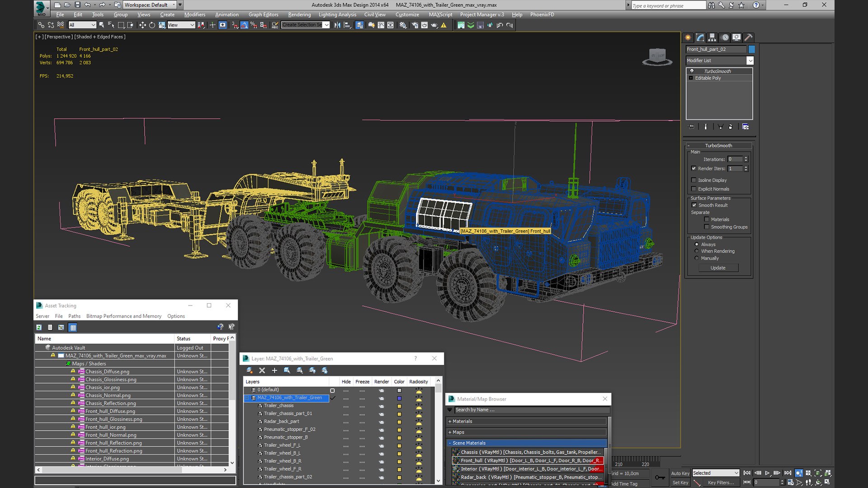Switch to the Utilities hammer tab
868x488 pixels.
pyautogui.click(x=749, y=38)
